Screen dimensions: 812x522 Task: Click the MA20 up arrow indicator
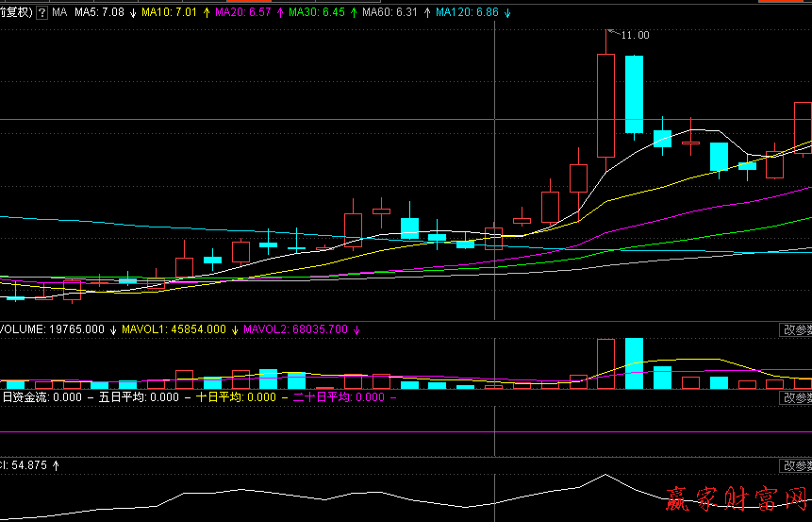pyautogui.click(x=279, y=12)
